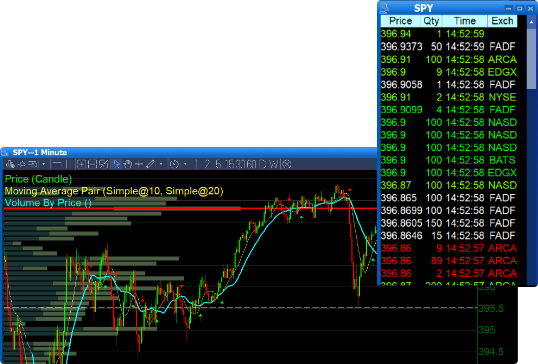Select the 396.9058 FADF trade row

click(x=449, y=84)
